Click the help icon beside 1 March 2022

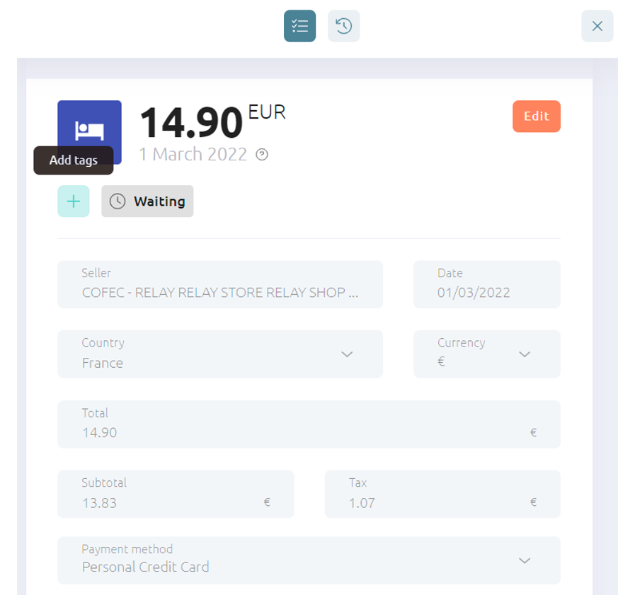tap(262, 154)
